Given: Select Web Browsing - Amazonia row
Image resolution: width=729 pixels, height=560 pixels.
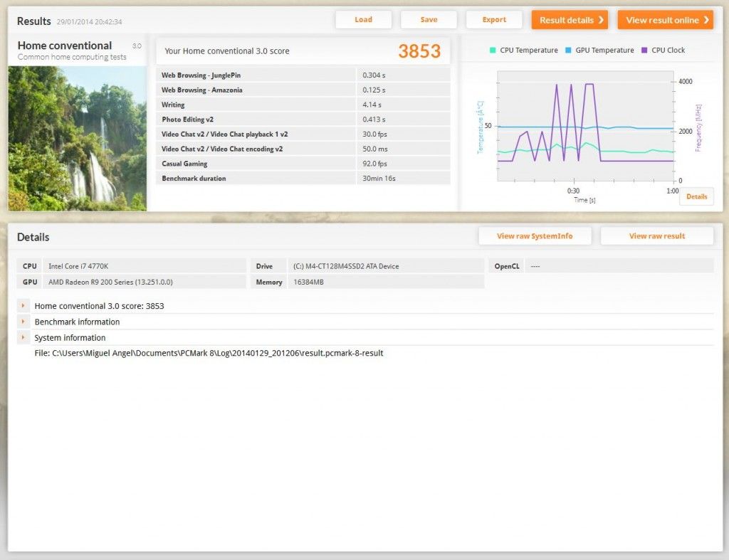Looking at the screenshot, I should pyautogui.click(x=303, y=90).
